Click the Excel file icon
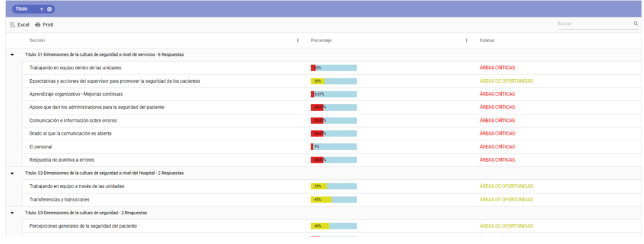Viewport: 644px width, 244px height. [x=13, y=25]
